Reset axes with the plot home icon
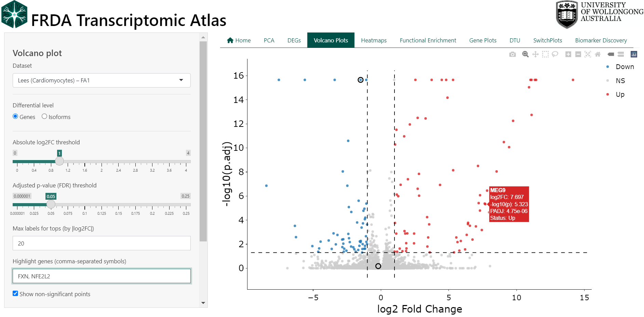The image size is (644, 317). tap(598, 54)
